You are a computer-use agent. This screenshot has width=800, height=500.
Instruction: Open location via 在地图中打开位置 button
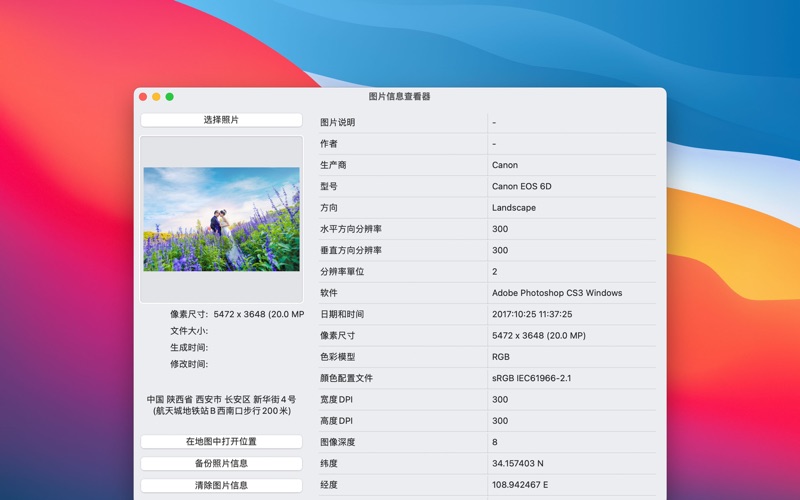coord(221,441)
